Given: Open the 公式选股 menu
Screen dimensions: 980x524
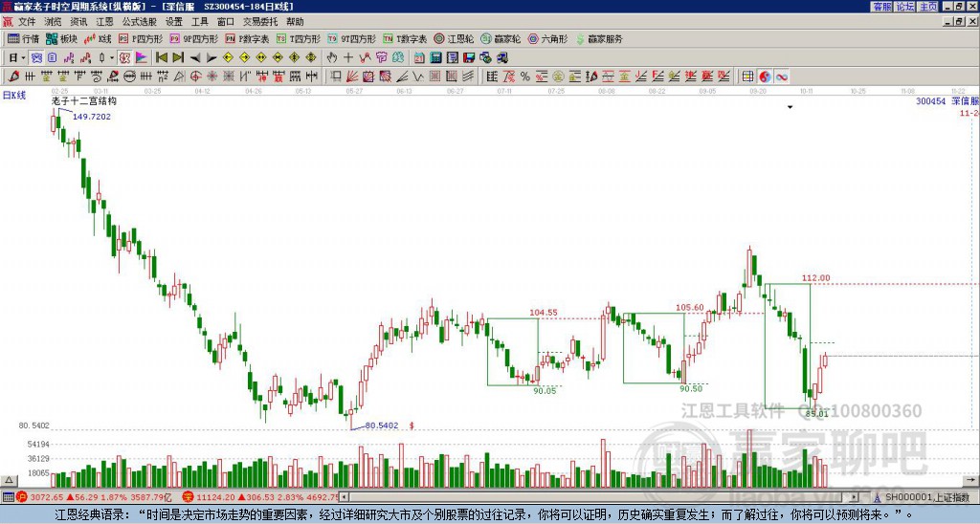Looking at the screenshot, I should [140, 22].
